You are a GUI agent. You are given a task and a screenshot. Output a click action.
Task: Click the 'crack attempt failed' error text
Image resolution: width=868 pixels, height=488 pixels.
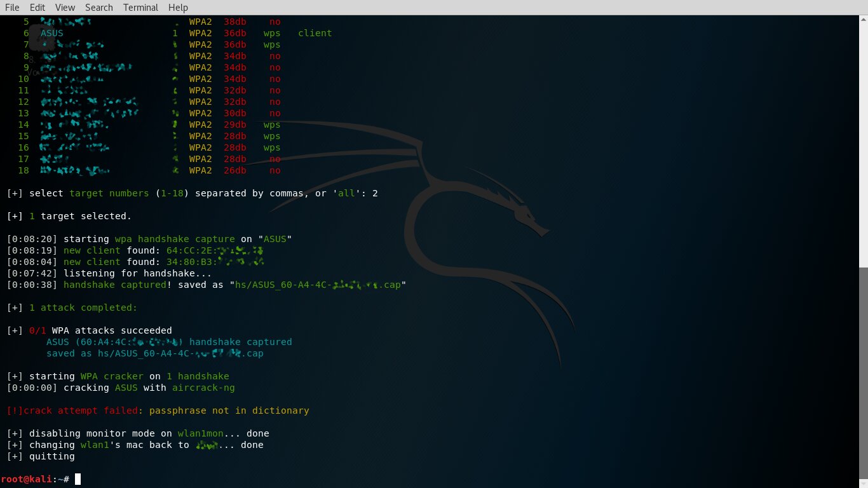[x=78, y=410]
